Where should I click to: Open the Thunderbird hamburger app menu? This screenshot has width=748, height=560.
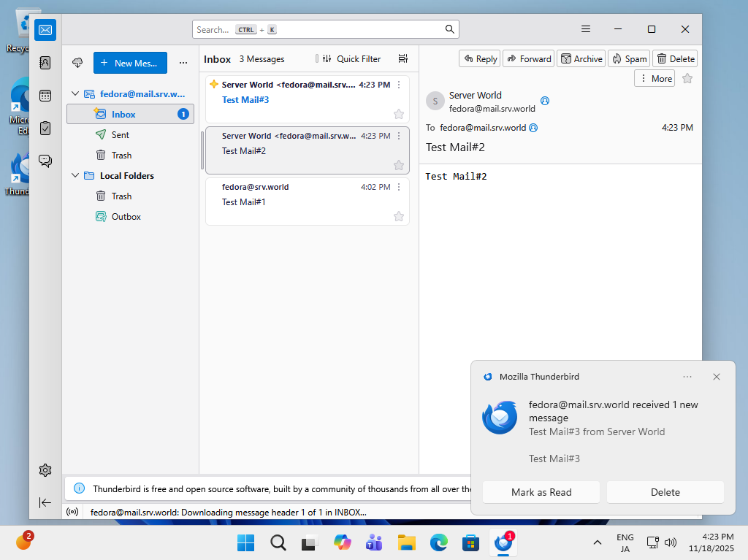586,29
